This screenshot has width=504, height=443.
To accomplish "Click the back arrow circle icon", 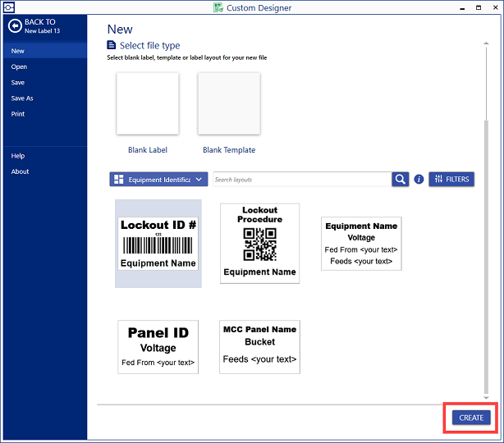I will 15,26.
